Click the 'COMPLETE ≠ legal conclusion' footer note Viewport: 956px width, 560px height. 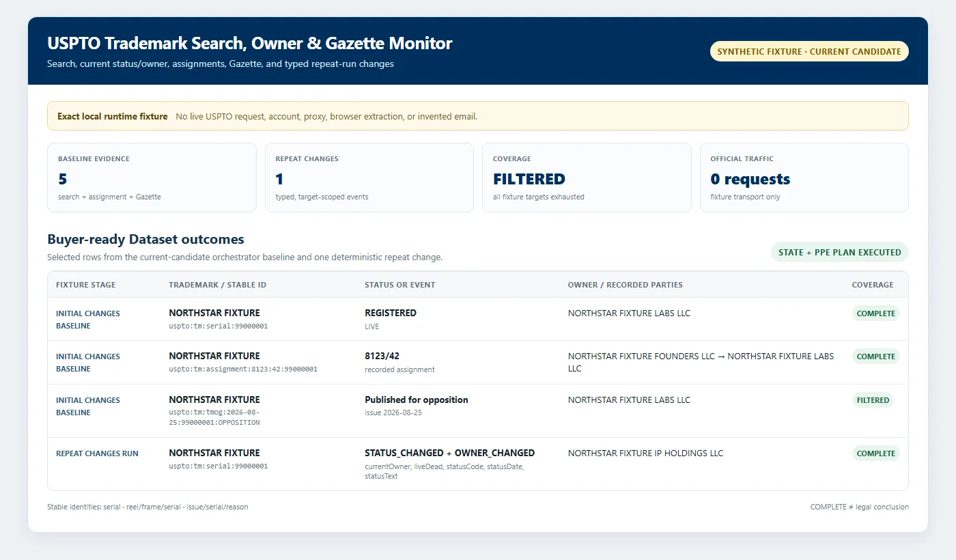[x=859, y=507]
